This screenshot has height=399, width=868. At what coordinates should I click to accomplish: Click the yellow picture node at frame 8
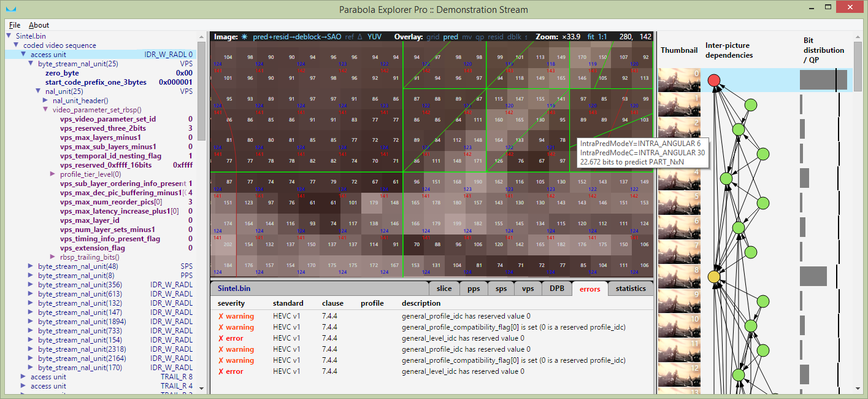click(x=714, y=277)
